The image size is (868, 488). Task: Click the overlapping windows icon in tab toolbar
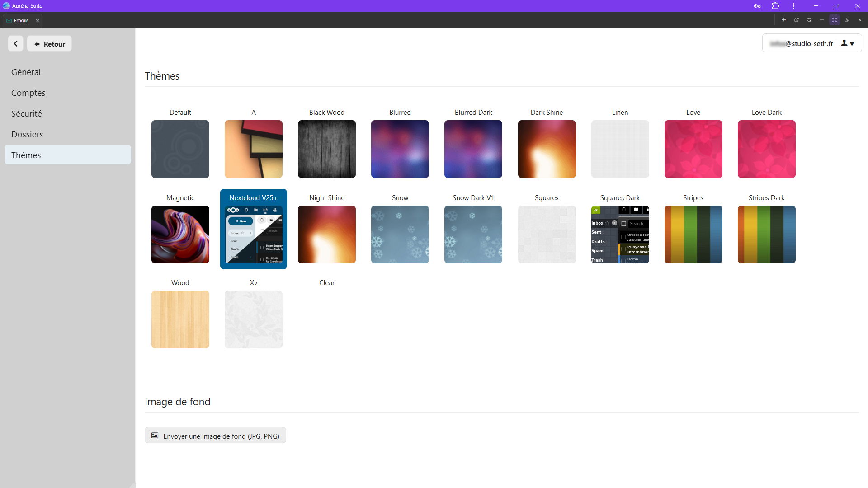point(847,20)
